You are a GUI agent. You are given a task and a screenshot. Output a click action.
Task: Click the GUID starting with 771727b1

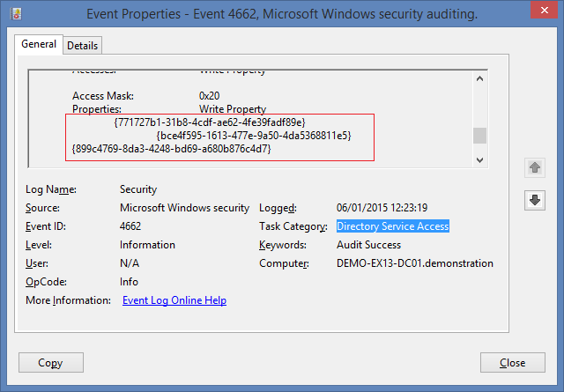pos(209,122)
